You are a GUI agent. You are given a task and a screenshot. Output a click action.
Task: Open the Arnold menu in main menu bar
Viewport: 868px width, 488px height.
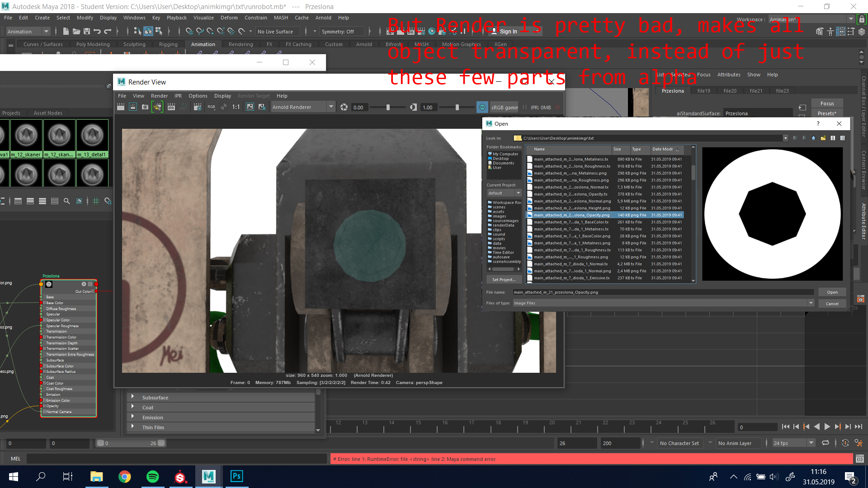coord(323,18)
